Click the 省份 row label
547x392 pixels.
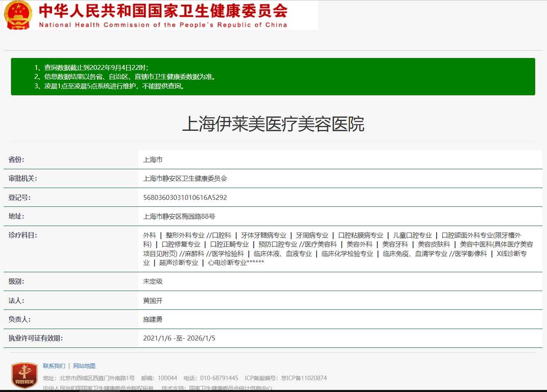(16, 160)
